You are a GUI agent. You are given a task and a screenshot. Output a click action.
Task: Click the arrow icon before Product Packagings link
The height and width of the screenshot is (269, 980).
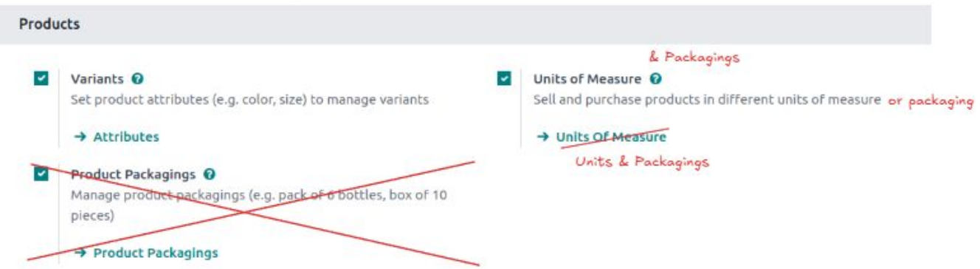[x=80, y=253]
